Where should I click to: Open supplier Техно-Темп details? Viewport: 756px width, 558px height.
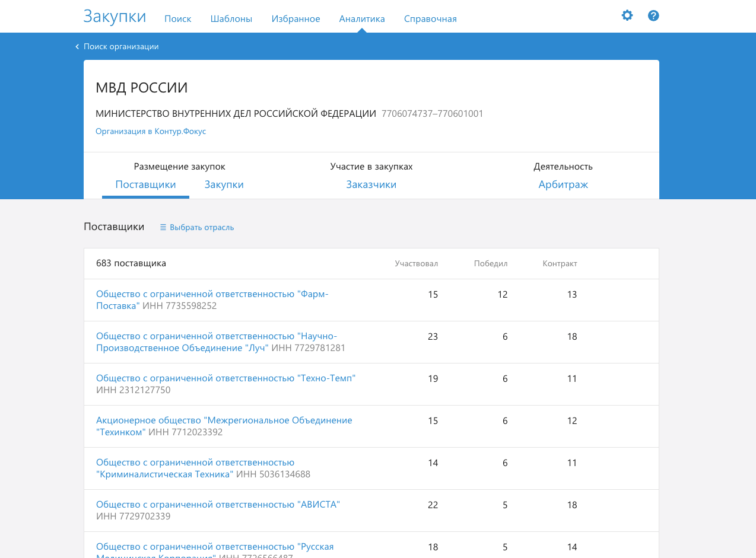[225, 378]
